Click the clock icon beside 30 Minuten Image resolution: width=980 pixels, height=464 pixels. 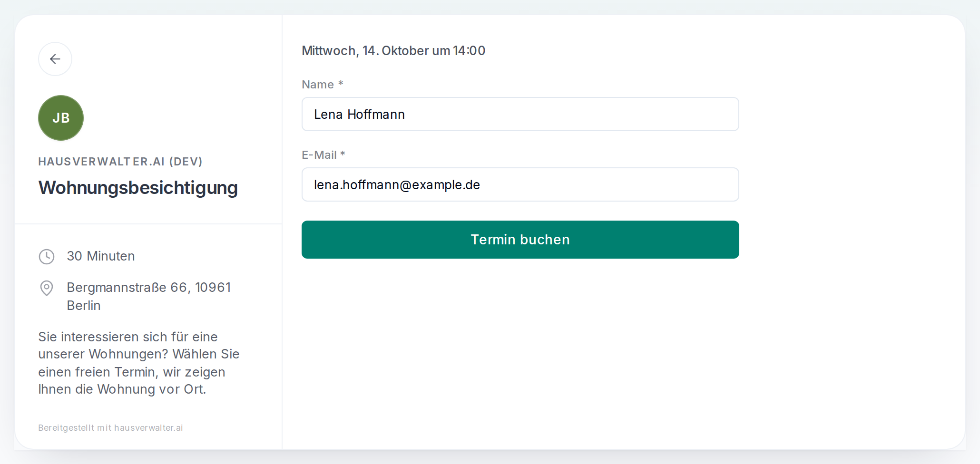[47, 257]
